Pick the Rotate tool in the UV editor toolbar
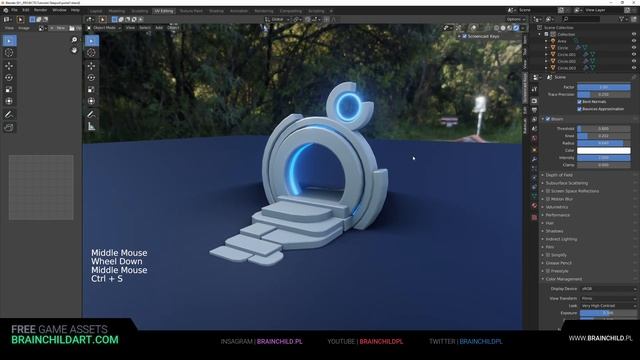 point(9,78)
